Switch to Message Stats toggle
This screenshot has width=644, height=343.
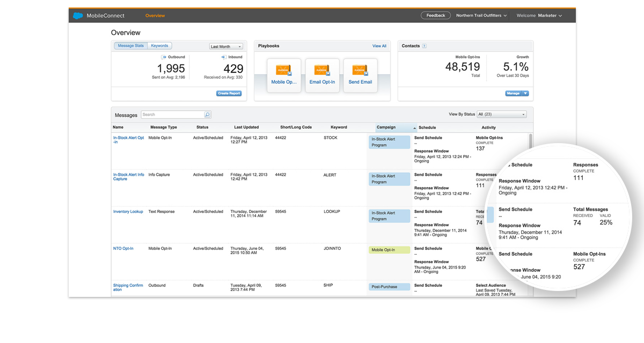click(x=131, y=46)
